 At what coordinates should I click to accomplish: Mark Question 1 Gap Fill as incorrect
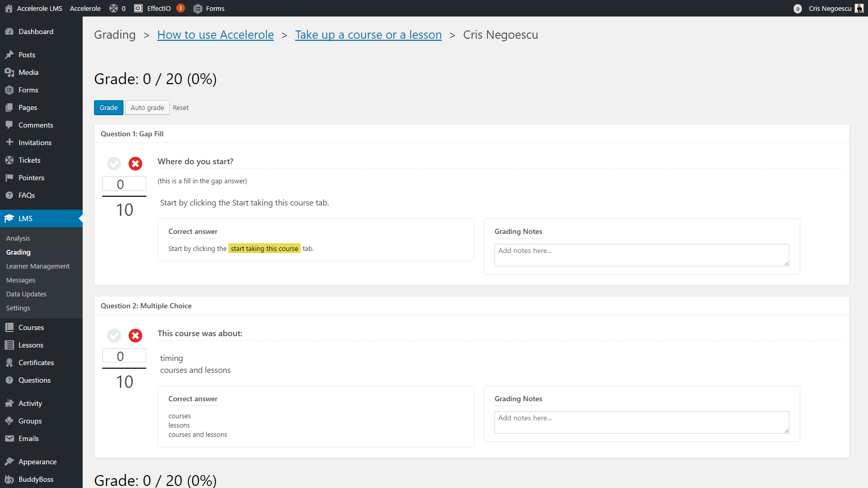coord(135,164)
